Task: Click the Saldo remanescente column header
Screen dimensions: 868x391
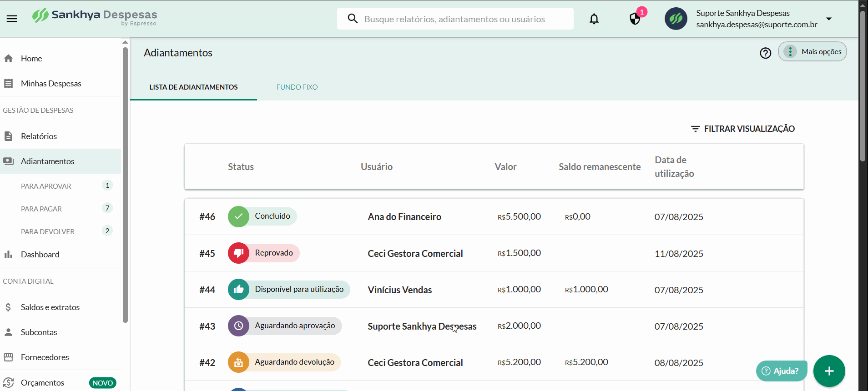Action: point(600,167)
